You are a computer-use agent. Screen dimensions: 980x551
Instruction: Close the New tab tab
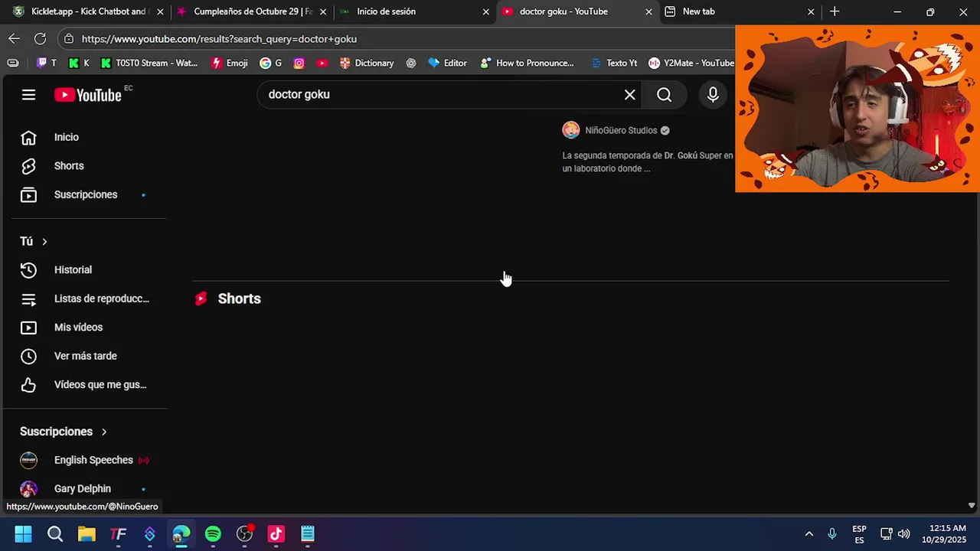click(811, 11)
